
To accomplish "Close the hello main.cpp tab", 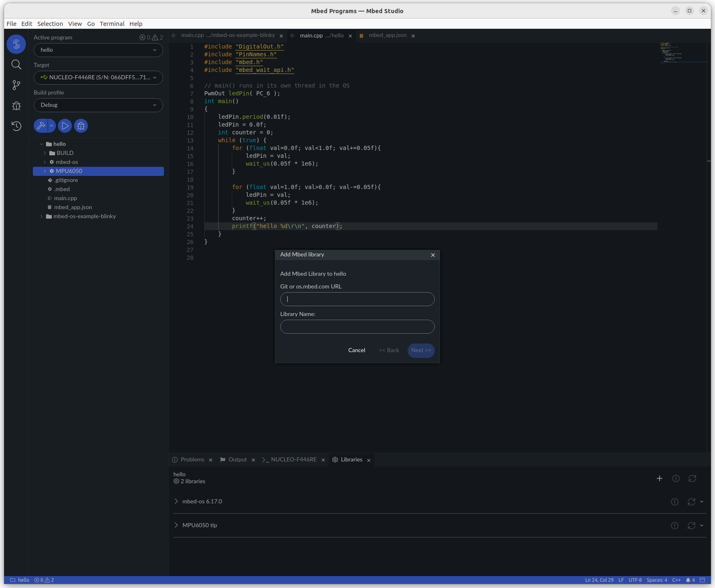I will tap(350, 36).
